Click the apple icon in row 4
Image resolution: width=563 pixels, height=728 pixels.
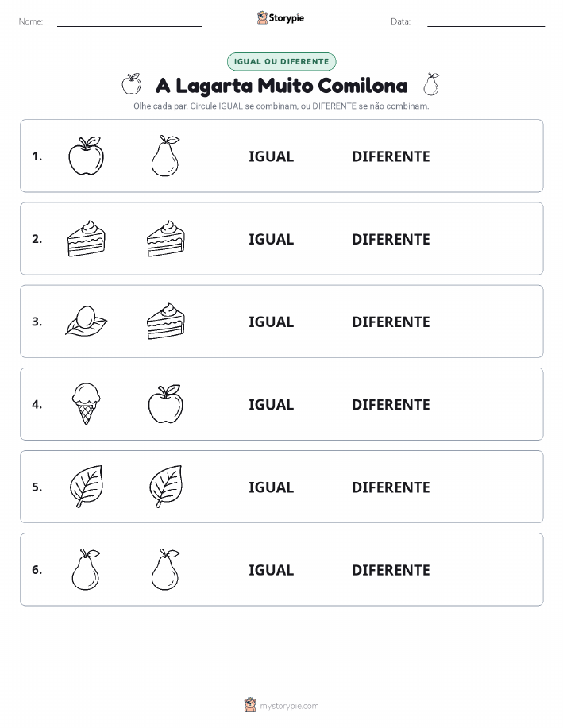coord(166,404)
